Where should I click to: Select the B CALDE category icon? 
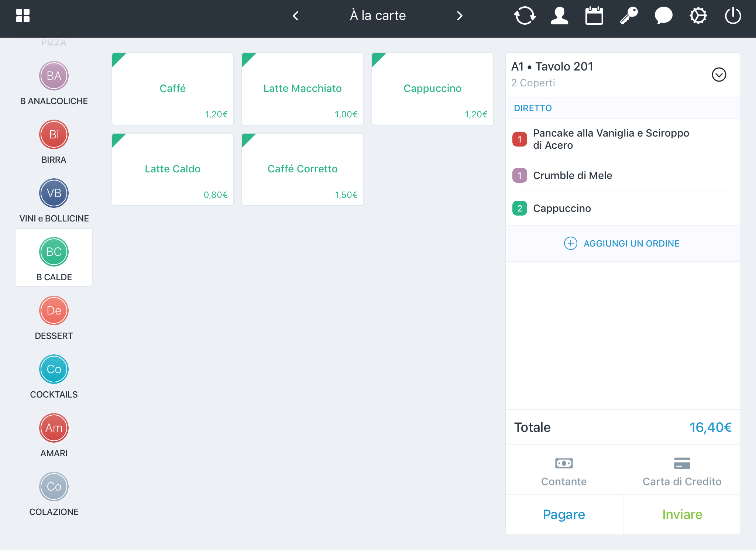coord(54,252)
